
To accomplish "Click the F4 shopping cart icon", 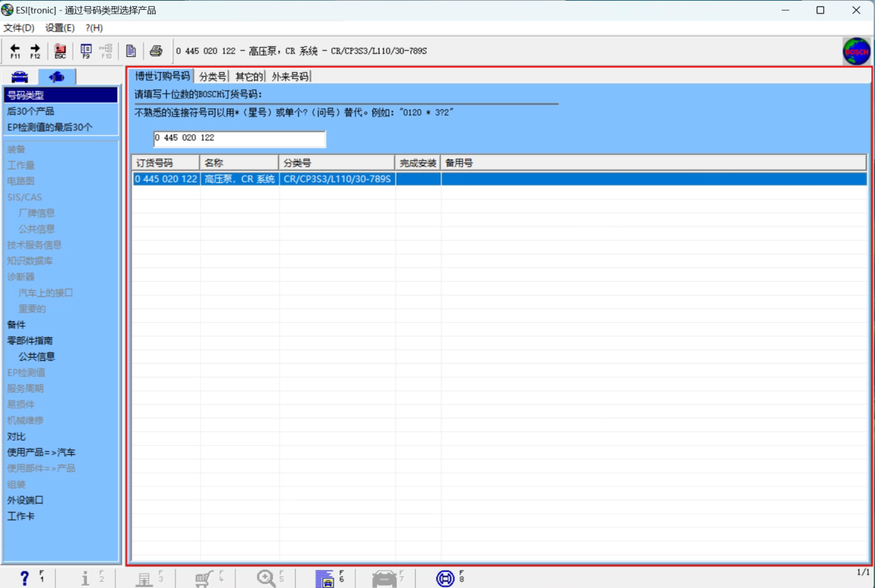I will tap(204, 578).
